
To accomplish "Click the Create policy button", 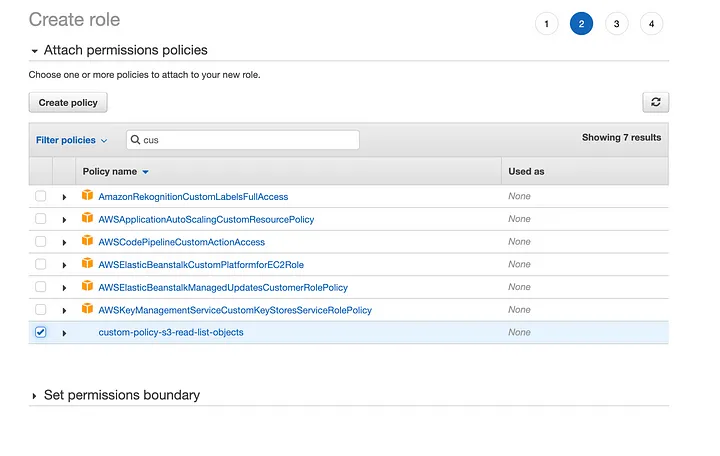I will point(68,102).
